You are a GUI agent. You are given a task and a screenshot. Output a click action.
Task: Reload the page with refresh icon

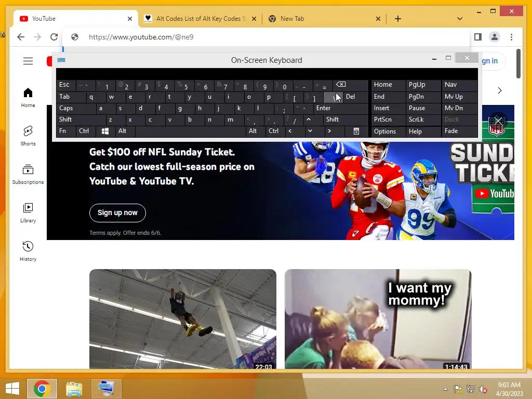pyautogui.click(x=54, y=37)
